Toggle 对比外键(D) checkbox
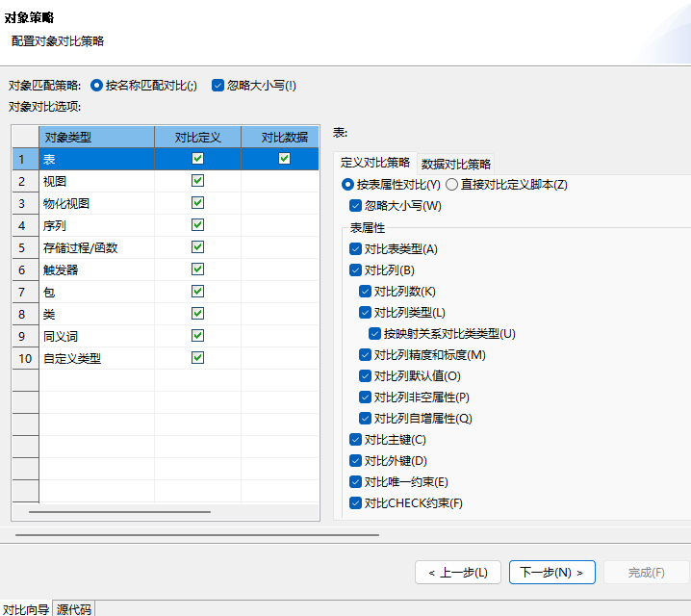Screen dimensions: 691x616 pyautogui.click(x=355, y=460)
